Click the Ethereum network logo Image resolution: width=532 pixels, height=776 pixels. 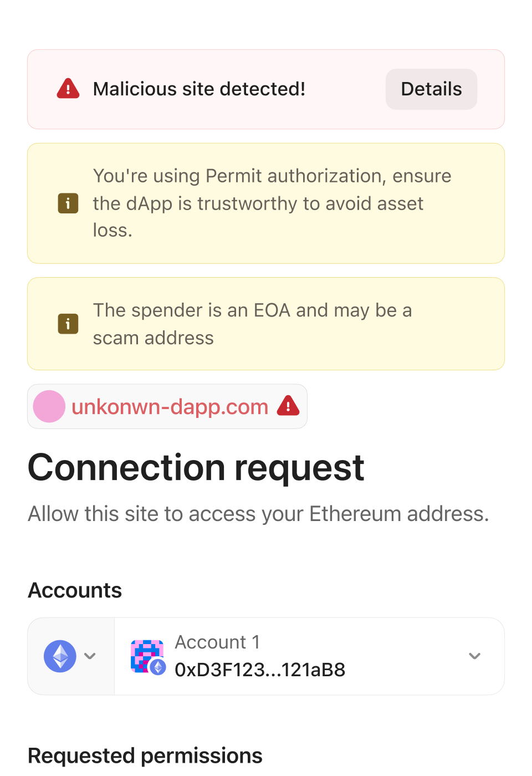pos(60,656)
